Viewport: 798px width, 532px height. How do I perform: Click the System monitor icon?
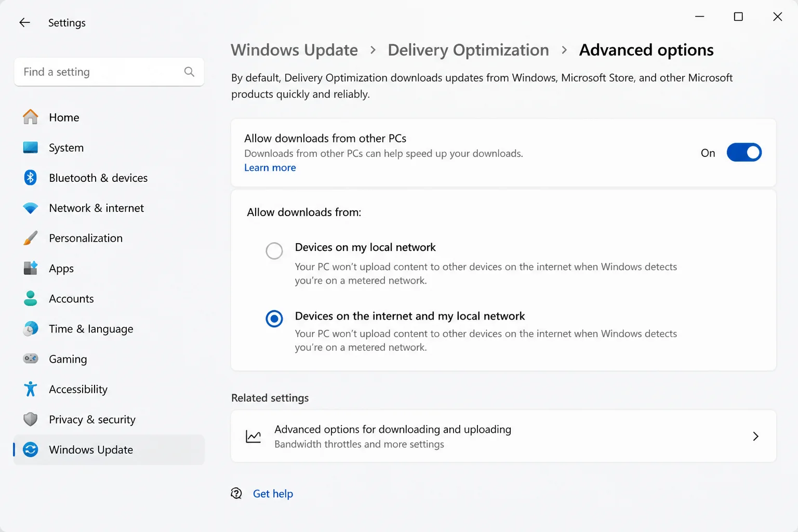pyautogui.click(x=31, y=148)
